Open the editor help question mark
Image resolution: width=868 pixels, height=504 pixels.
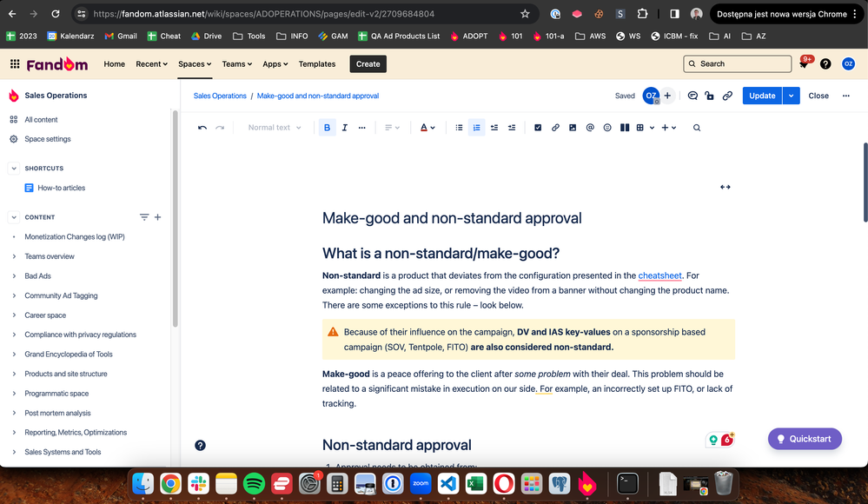click(x=201, y=445)
